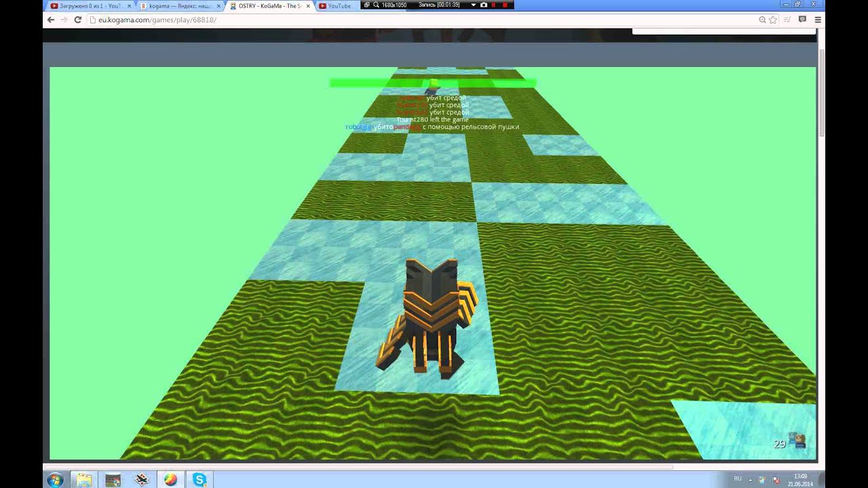
Task: Open the Skype taskbar icon
Action: pyautogui.click(x=199, y=480)
